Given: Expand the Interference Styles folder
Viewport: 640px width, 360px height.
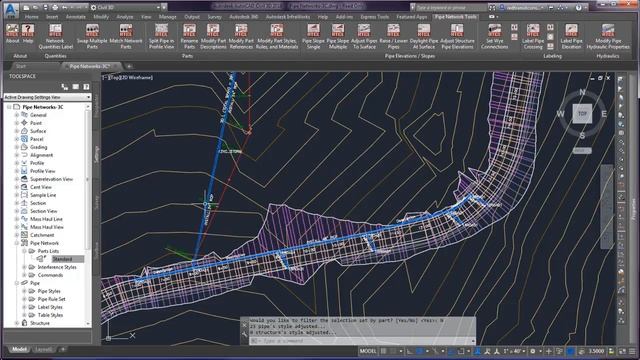Looking at the screenshot, I should click(x=24, y=267).
